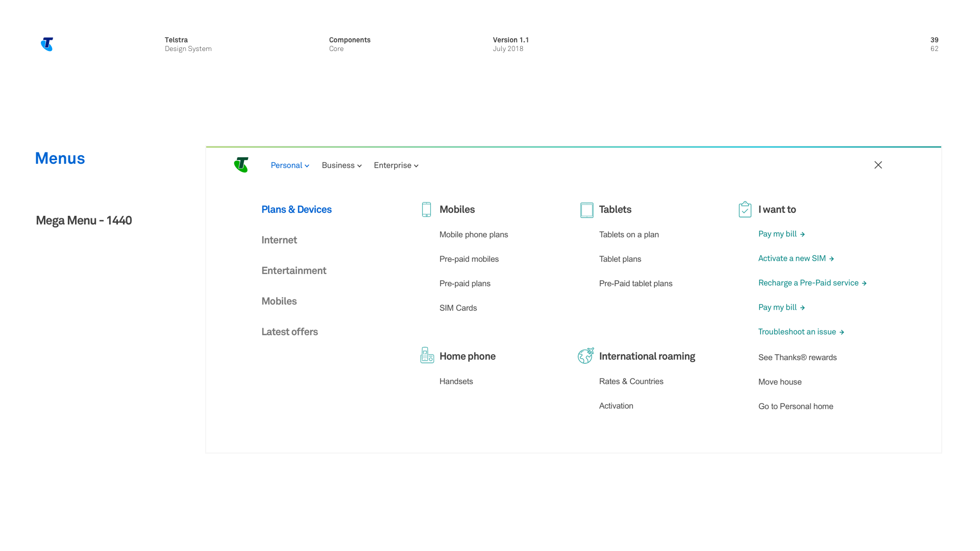980x551 pixels.
Task: Click arrow icon beside Activate a new SIM
Action: [831, 259]
